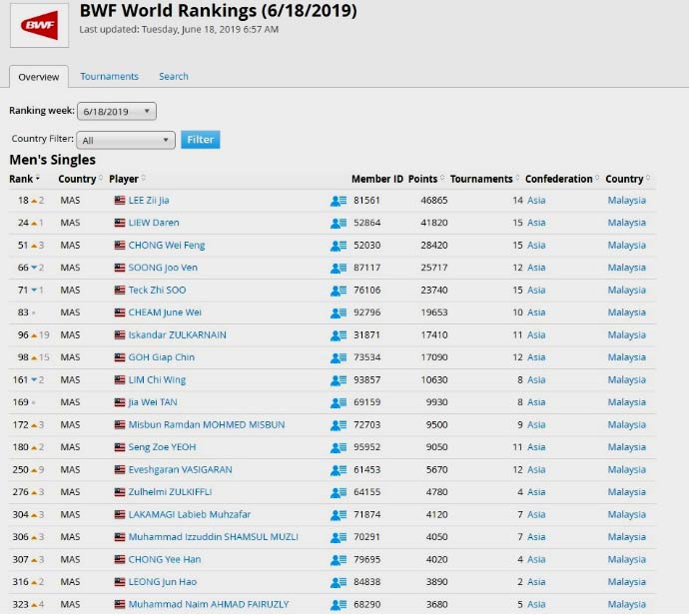Click the BWF logo in the header
The image size is (689, 616).
click(x=39, y=24)
